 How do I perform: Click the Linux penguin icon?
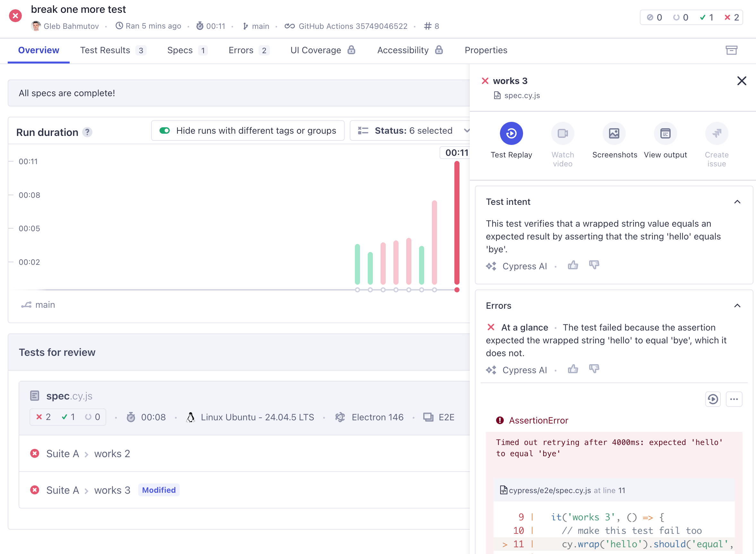pyautogui.click(x=191, y=417)
